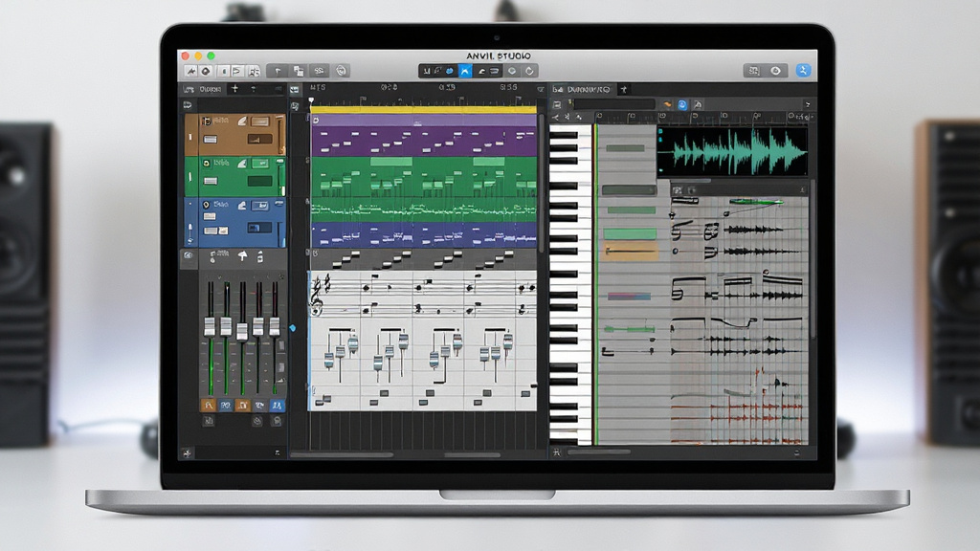Screen dimensions: 980x551
Task: Click the pin icon beside the right editor panel tab
Action: (x=623, y=90)
